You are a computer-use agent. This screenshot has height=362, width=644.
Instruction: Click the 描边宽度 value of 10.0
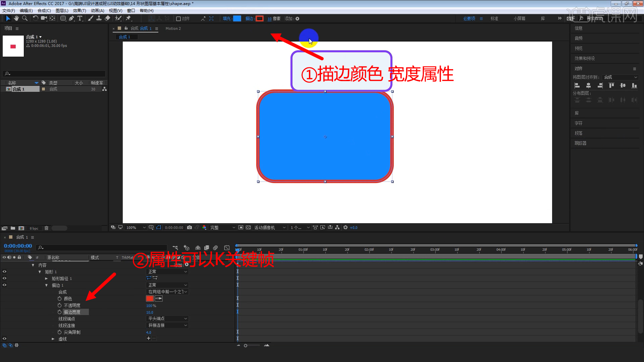click(x=150, y=312)
